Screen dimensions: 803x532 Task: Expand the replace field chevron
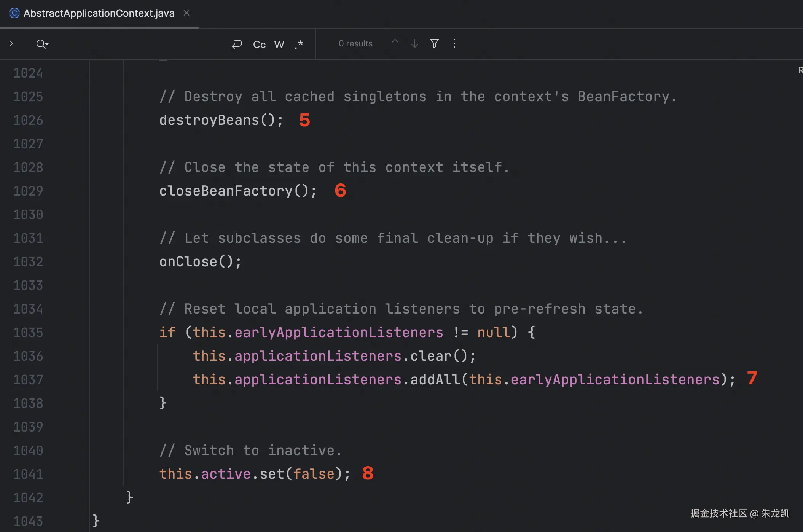pos(11,44)
